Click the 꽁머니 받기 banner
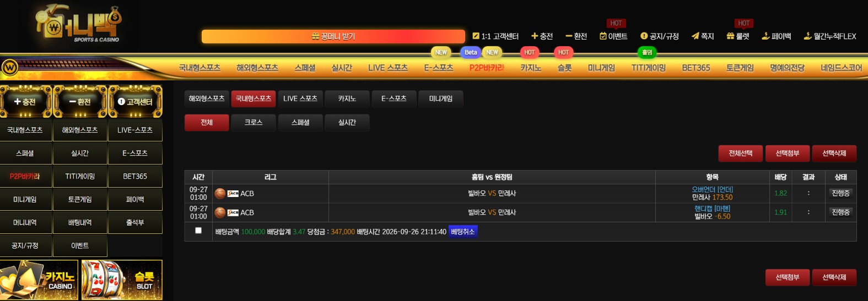 333,36
